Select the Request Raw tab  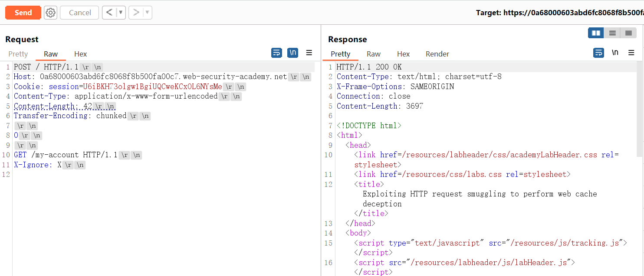(51, 54)
